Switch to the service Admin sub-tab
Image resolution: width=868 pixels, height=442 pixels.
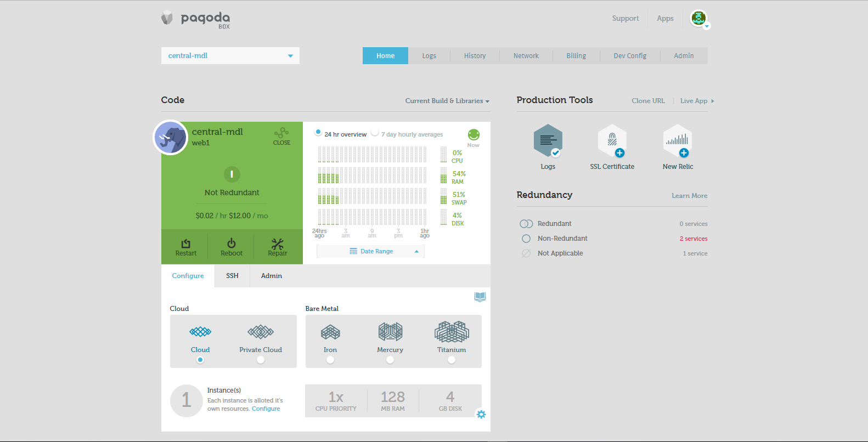272,276
